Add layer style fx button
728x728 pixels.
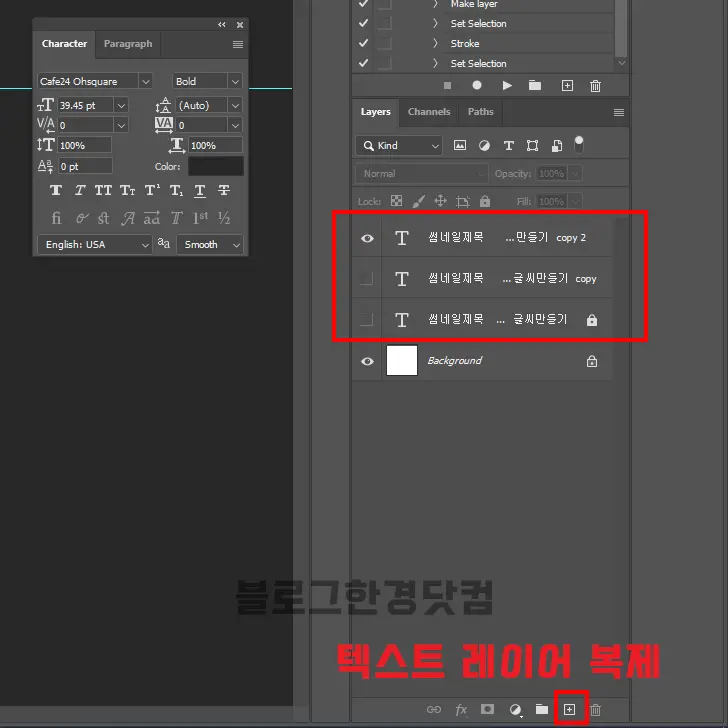pyautogui.click(x=461, y=709)
